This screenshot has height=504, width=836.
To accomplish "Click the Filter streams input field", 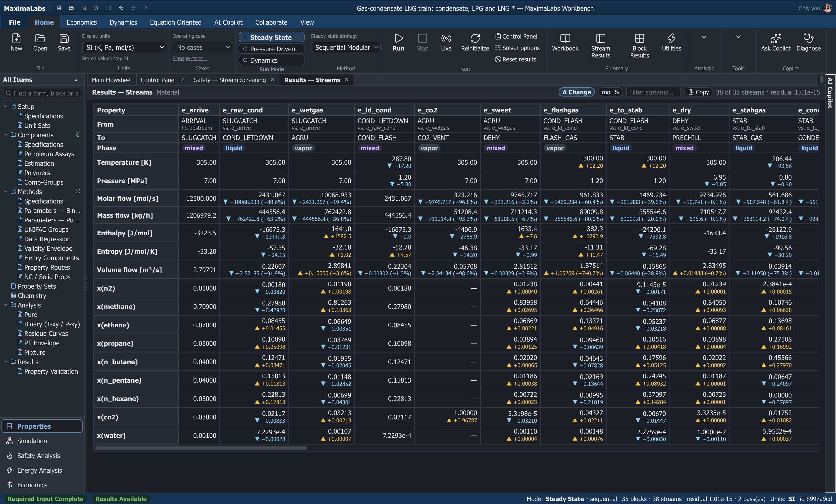I will pos(653,92).
